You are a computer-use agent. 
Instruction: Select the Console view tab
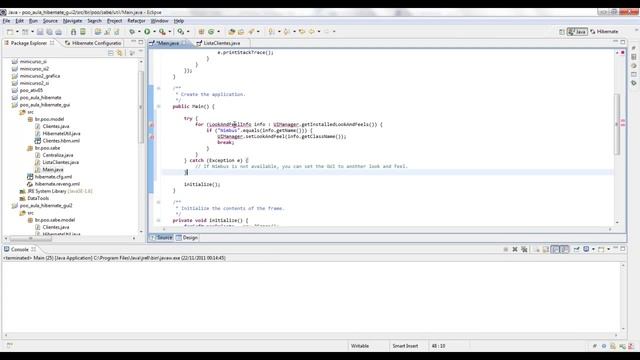[20, 249]
